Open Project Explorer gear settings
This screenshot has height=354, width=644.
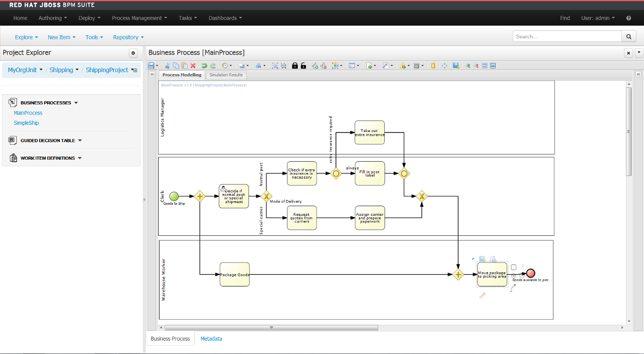pos(133,53)
